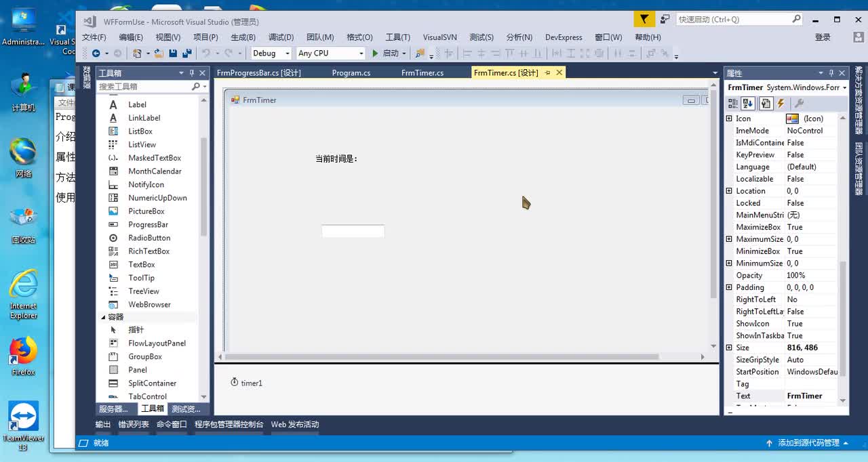Switch to the FrmProgressBar.cs design tab
Image resolution: width=868 pixels, height=462 pixels.
259,72
